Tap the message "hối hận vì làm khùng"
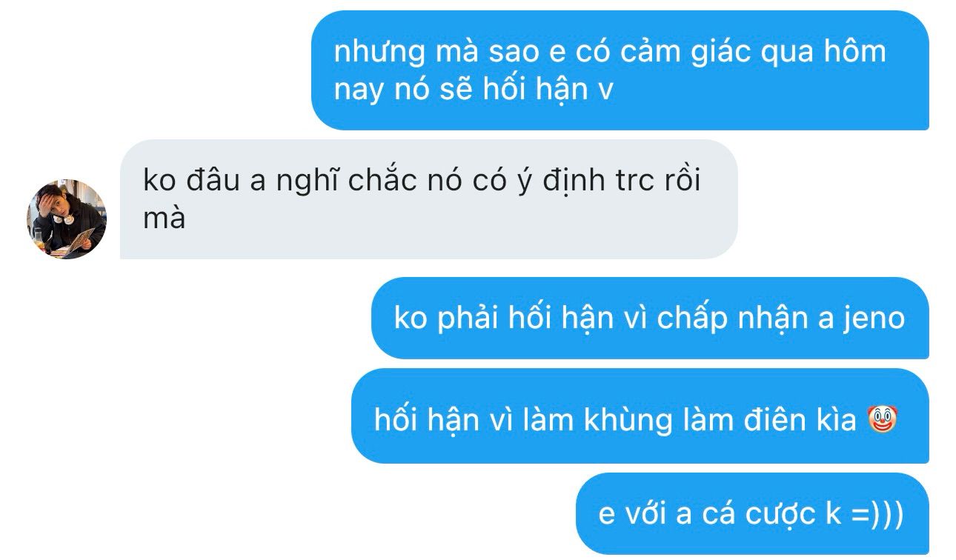The width and height of the screenshot is (956, 560). [640, 420]
